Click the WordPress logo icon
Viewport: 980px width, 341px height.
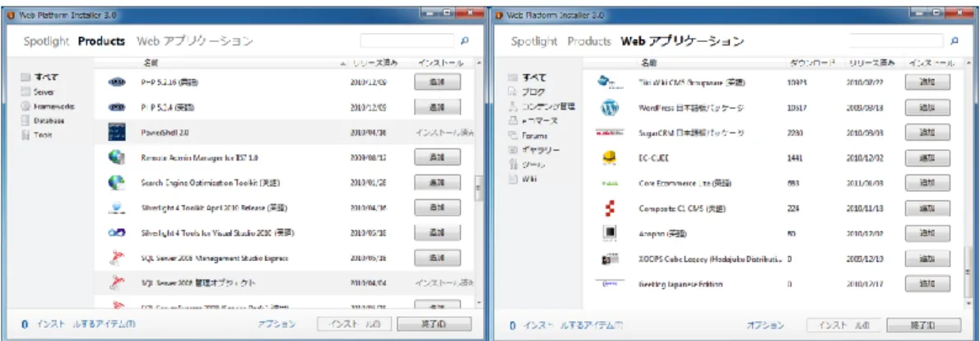click(x=610, y=108)
